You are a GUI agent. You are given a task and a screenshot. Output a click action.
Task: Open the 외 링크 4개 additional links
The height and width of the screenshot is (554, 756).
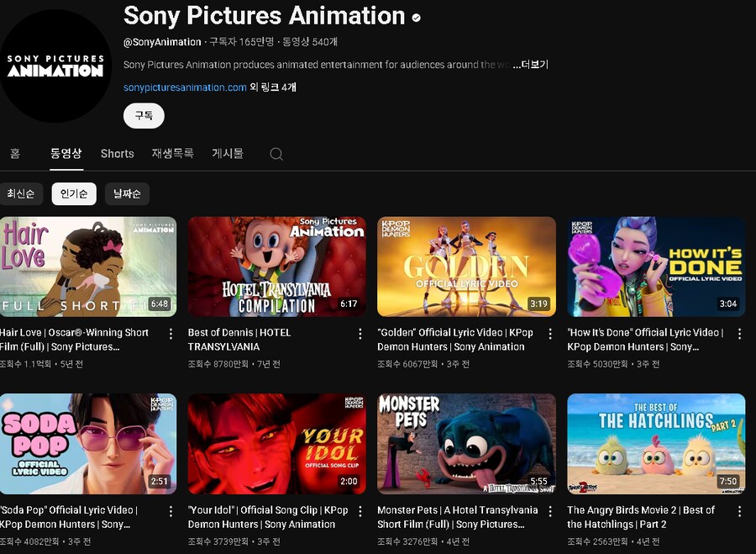273,87
